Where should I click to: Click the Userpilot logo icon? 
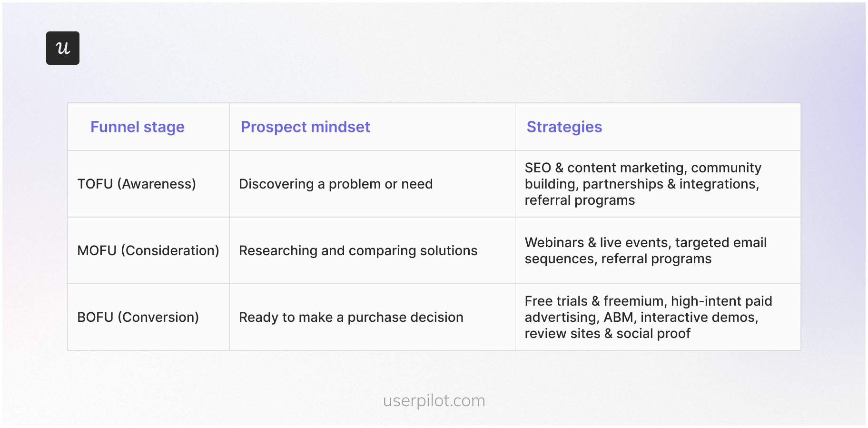pyautogui.click(x=63, y=48)
